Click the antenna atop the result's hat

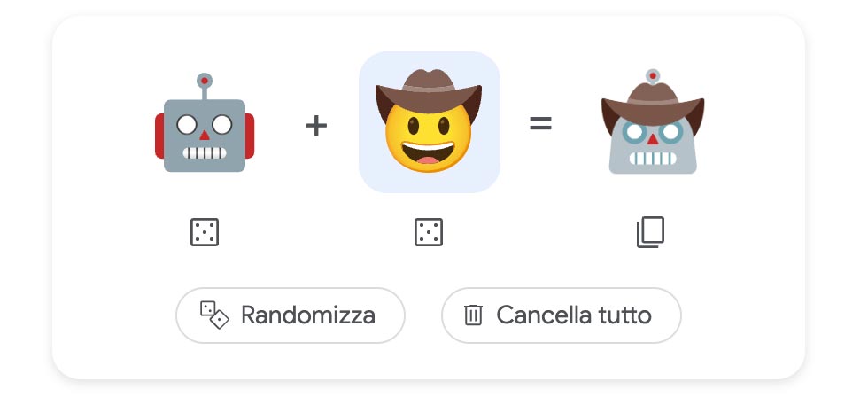[653, 76]
